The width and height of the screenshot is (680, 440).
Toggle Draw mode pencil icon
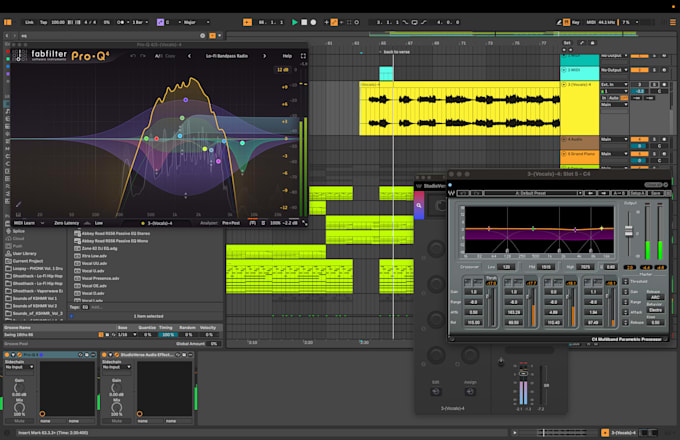click(559, 22)
